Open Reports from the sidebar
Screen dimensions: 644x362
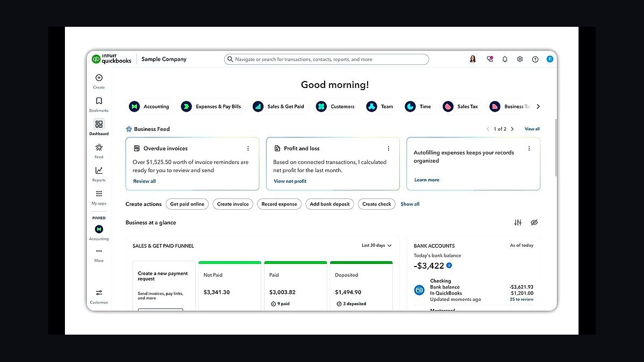pyautogui.click(x=99, y=171)
